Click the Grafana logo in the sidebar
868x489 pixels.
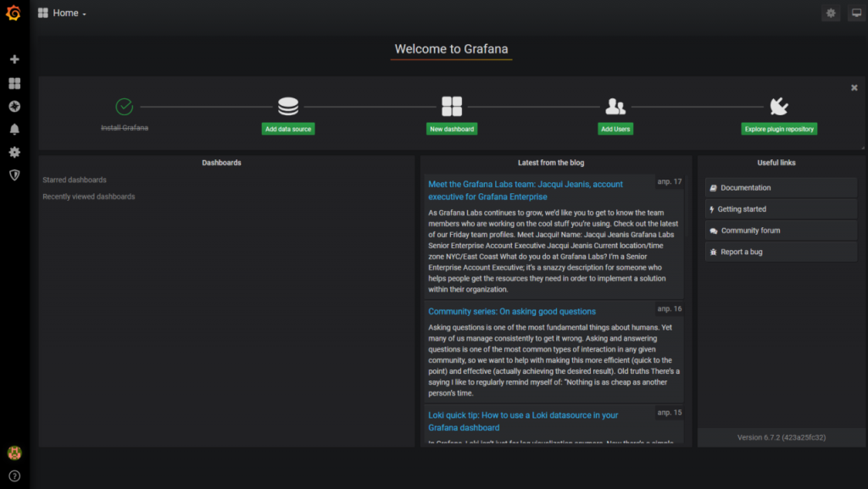[x=14, y=13]
